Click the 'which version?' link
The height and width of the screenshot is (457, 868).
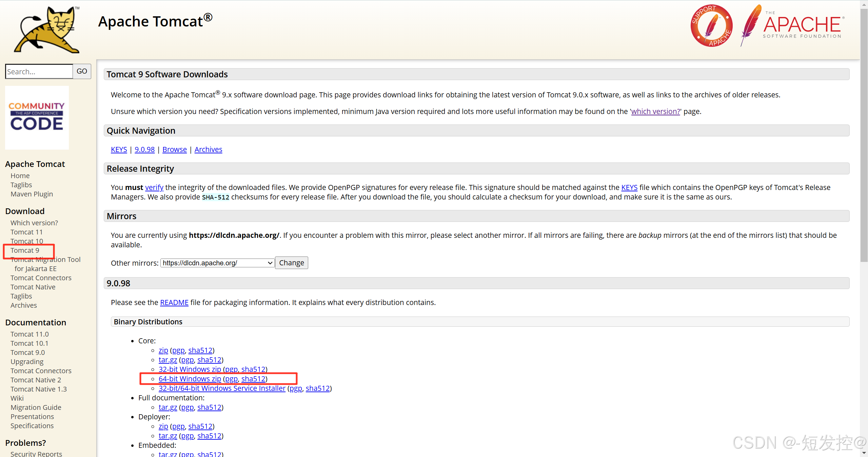[655, 111]
